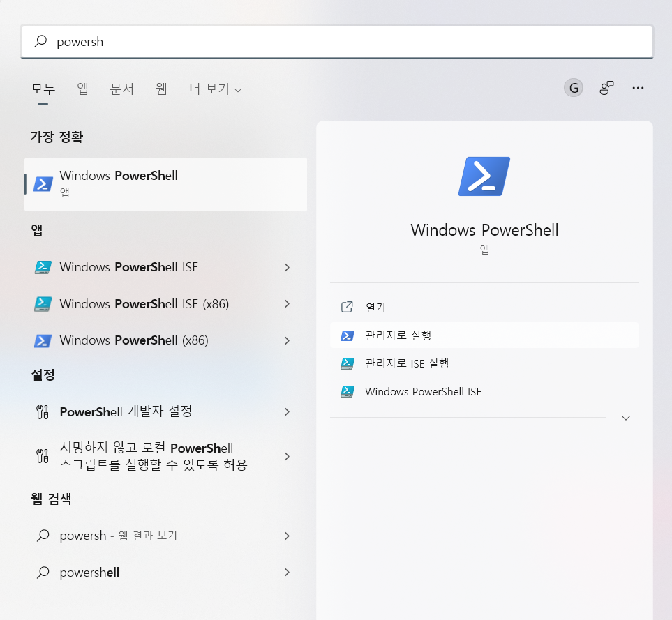Open the three-dot options menu
Image resolution: width=672 pixels, height=620 pixels.
(638, 88)
